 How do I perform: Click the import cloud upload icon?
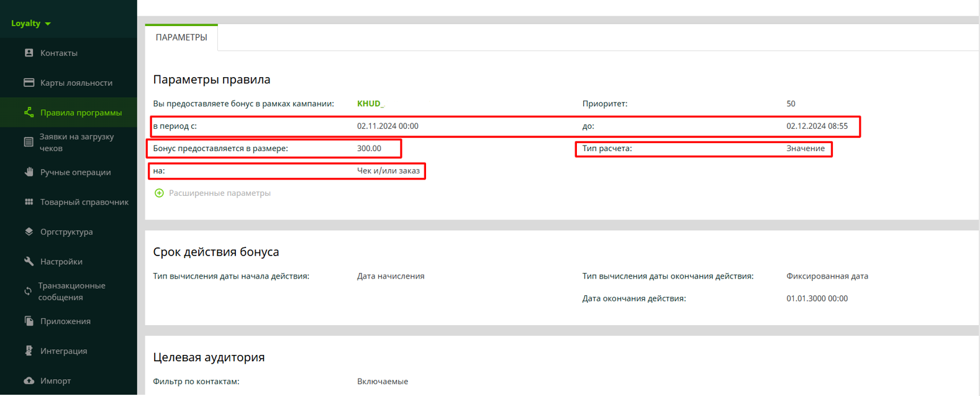click(x=29, y=380)
